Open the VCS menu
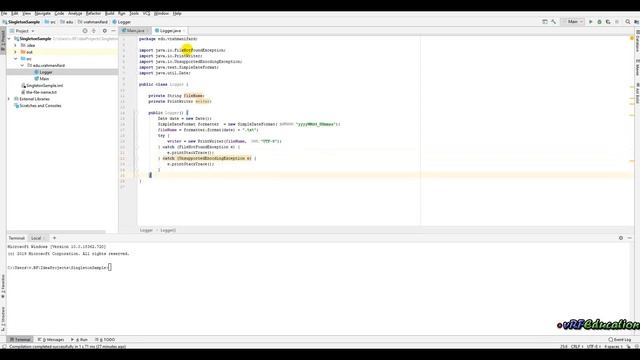 (146, 13)
